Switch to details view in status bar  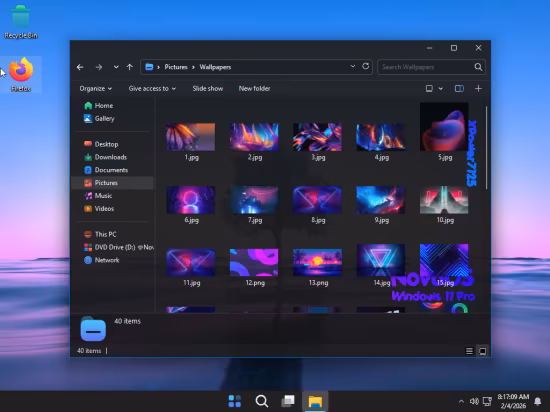click(469, 351)
